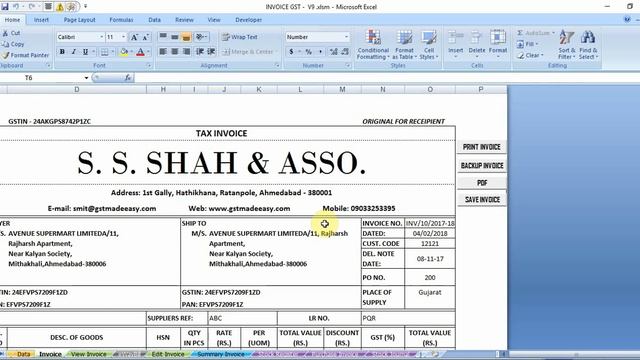The width and height of the screenshot is (640, 360).
Task: Open Cell Styles gallery
Action: 429,44
